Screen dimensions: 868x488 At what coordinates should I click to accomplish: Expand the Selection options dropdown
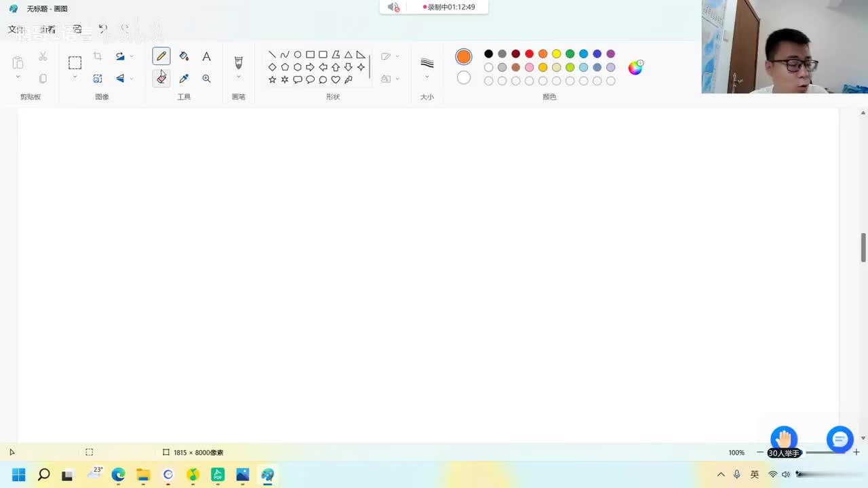pyautogui.click(x=75, y=77)
